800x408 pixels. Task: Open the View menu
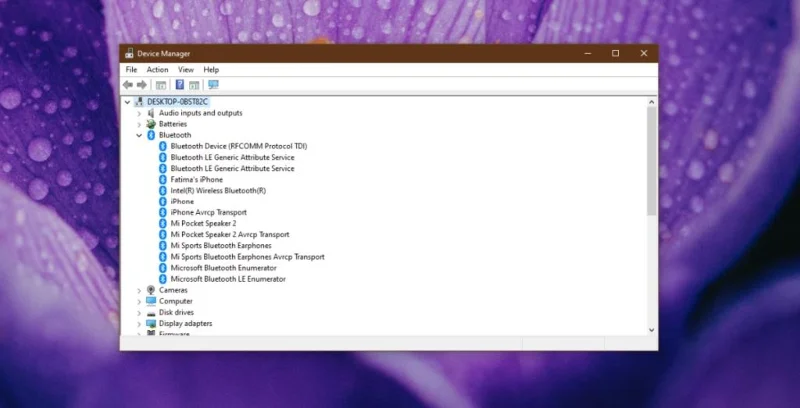(x=186, y=69)
